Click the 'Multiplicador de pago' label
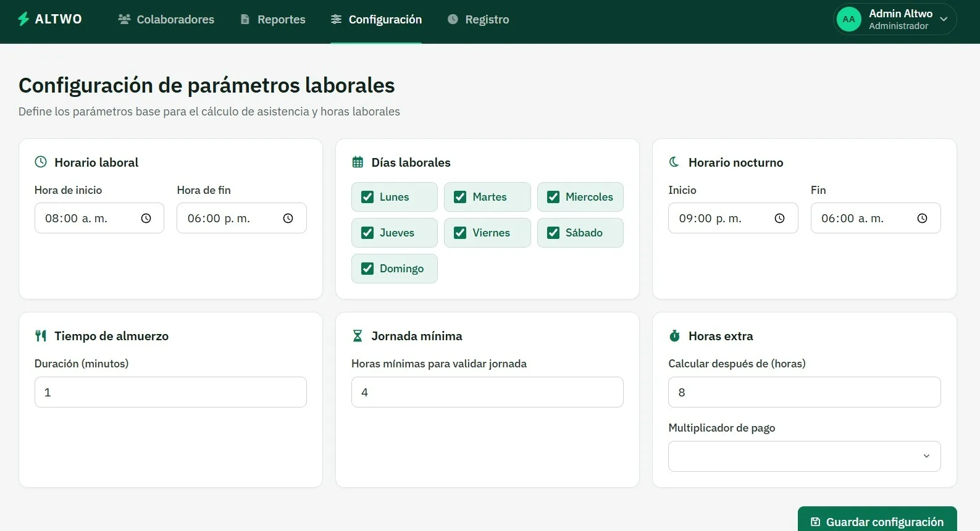This screenshot has height=531, width=980. coord(721,428)
